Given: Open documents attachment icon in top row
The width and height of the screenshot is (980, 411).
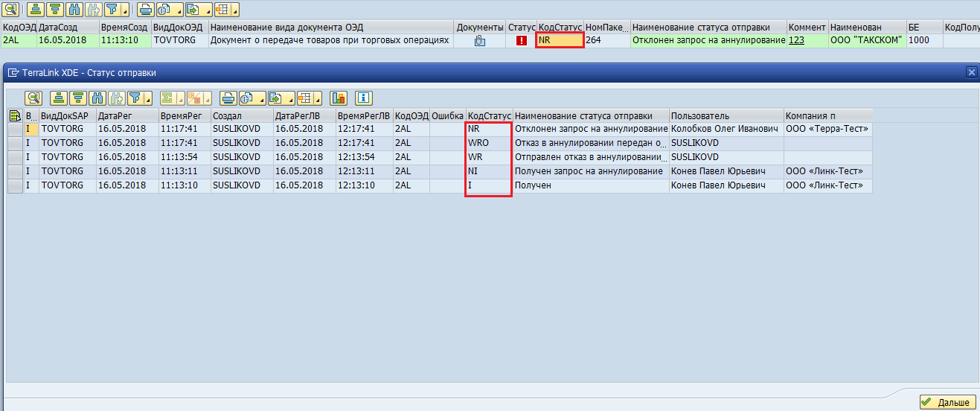Looking at the screenshot, I should pyautogui.click(x=480, y=40).
